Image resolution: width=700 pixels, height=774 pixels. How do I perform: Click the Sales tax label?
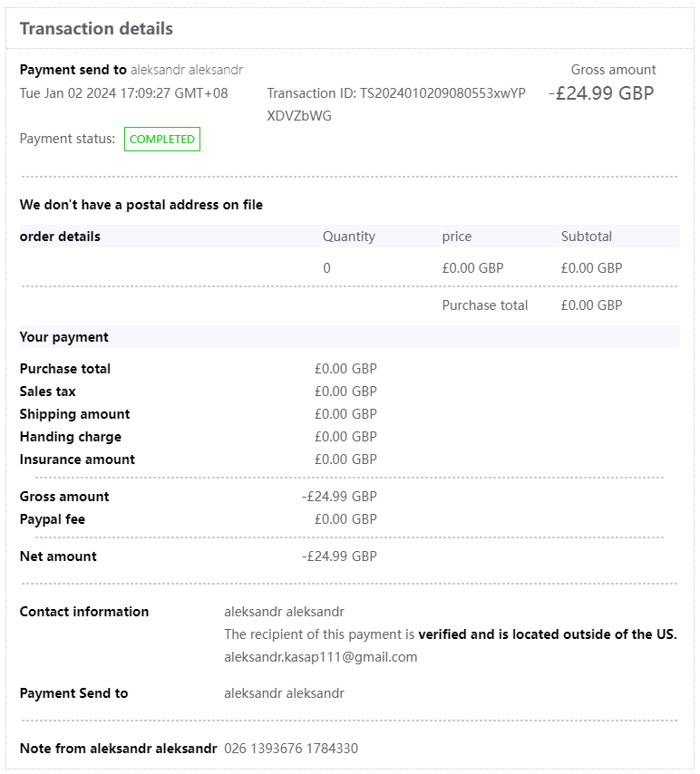click(48, 392)
